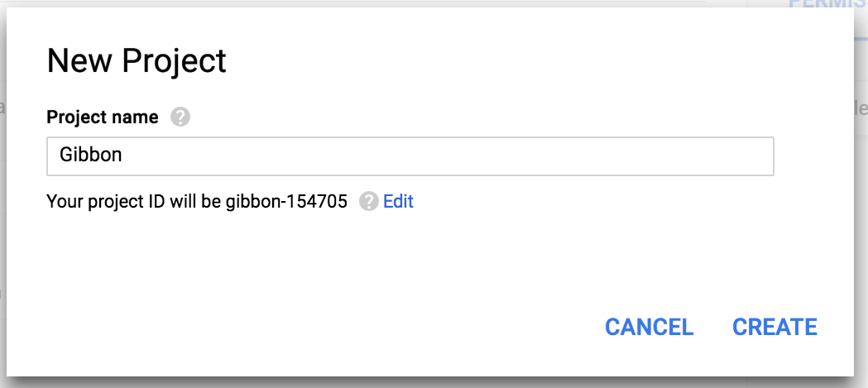Choose the blue CANCEL text button

coord(649,327)
